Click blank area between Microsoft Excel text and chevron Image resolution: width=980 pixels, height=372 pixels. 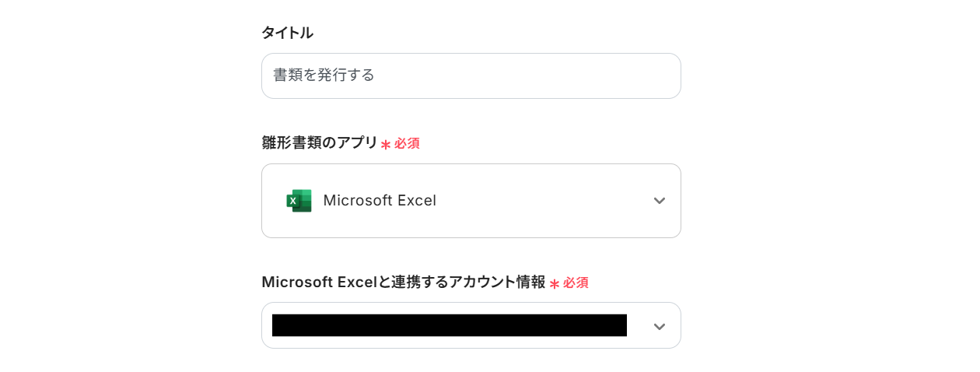coord(544,201)
